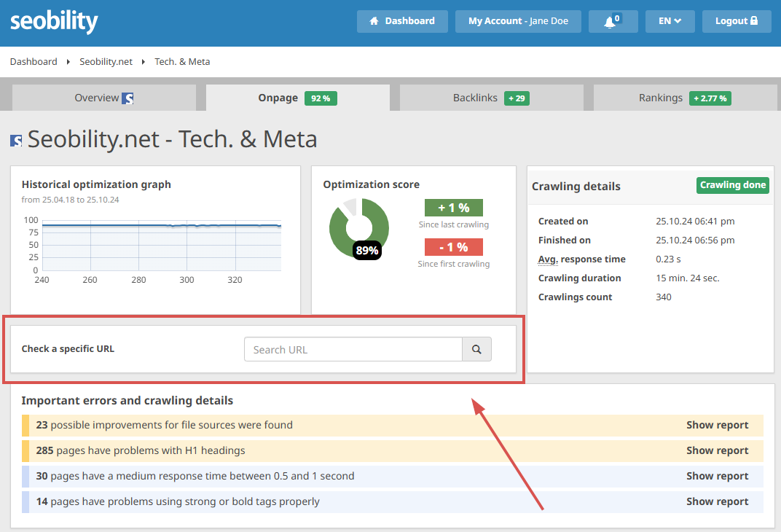Click the Logout button
The image size is (781, 532).
click(737, 21)
